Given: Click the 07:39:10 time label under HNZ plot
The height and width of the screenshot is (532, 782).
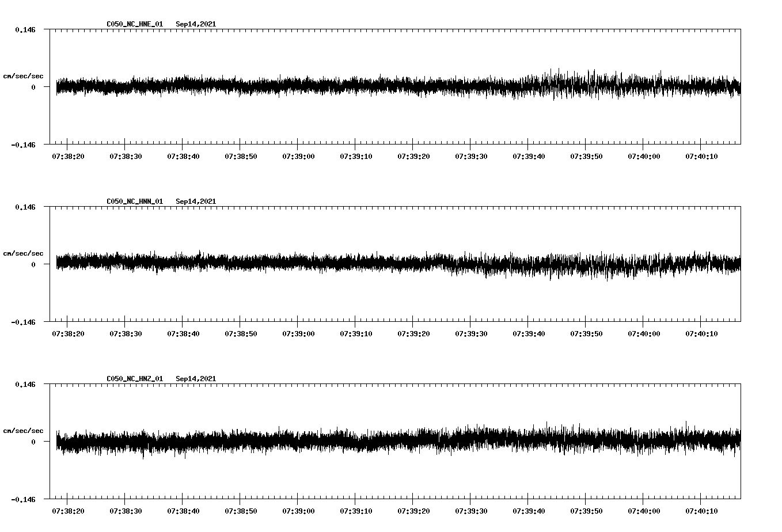Looking at the screenshot, I should point(356,511).
